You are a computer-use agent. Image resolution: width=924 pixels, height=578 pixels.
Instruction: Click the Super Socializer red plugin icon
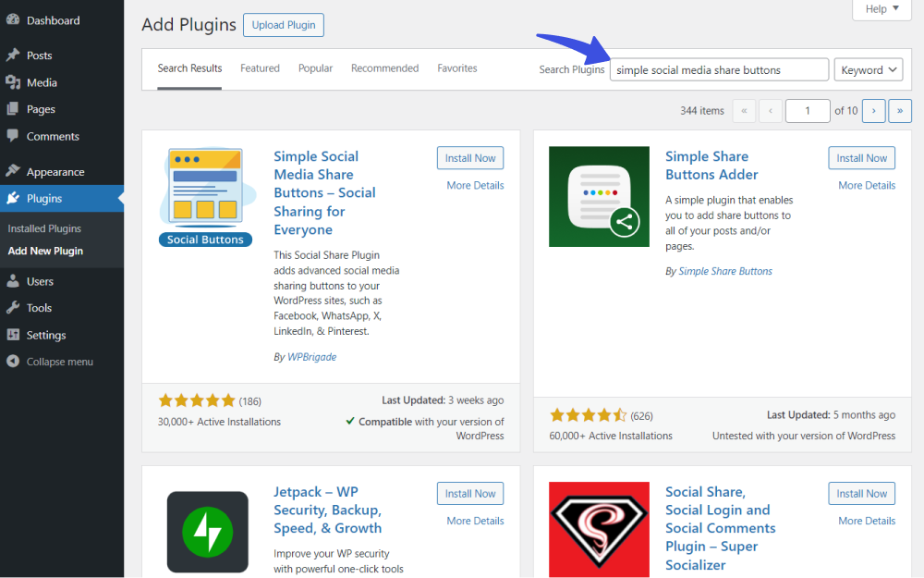tap(599, 529)
